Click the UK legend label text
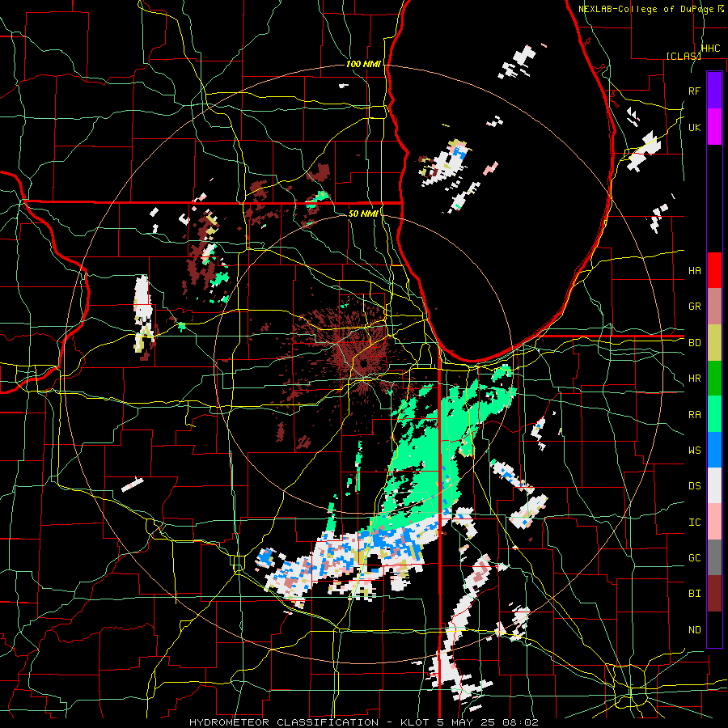 (694, 127)
